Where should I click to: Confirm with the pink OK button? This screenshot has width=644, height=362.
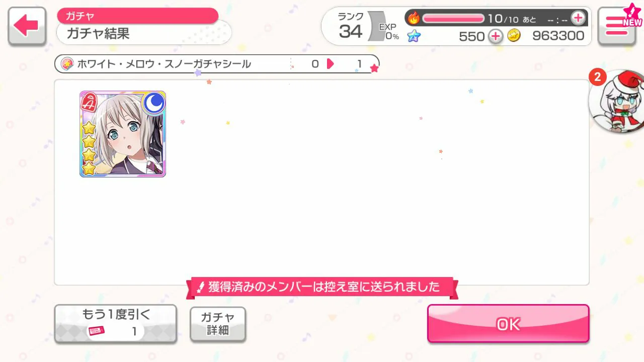508,324
